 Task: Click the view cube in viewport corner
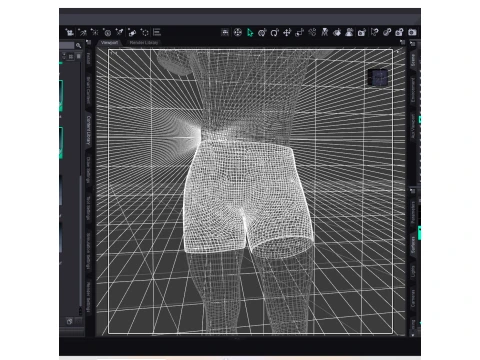(378, 77)
